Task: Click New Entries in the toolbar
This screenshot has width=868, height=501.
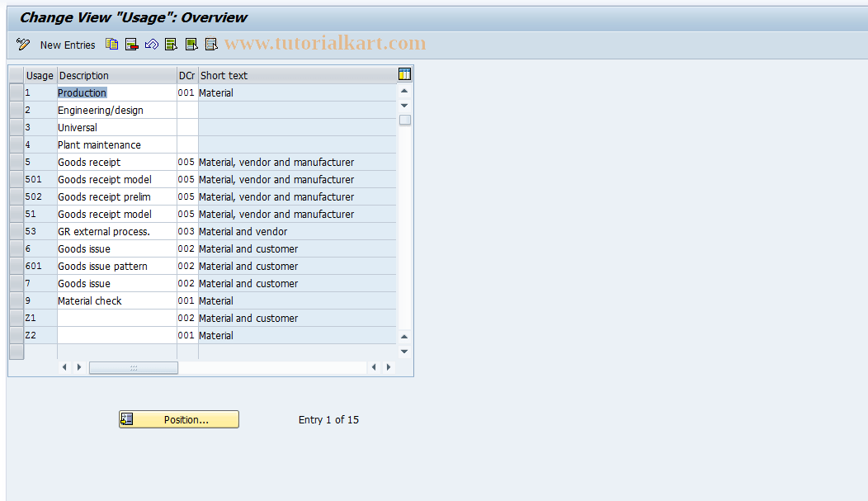Action: pos(68,45)
